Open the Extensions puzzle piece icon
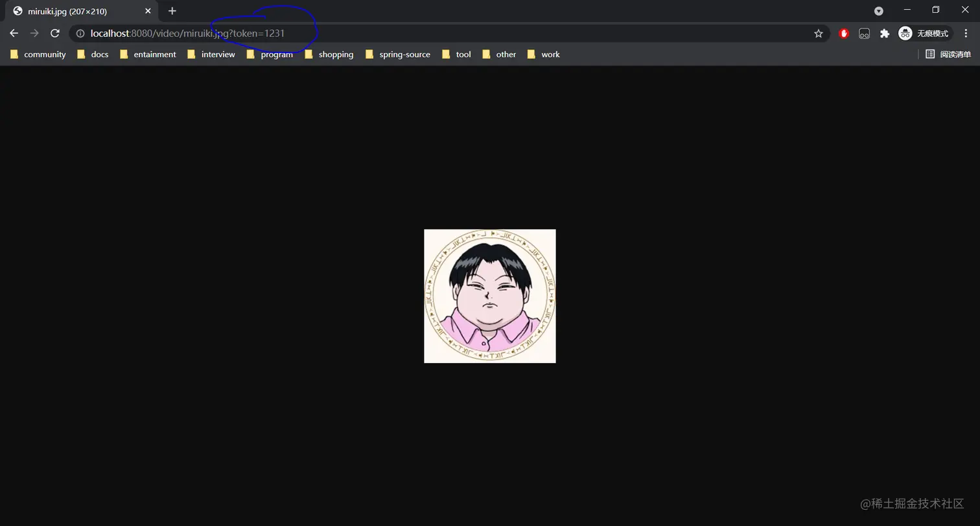 [884, 33]
